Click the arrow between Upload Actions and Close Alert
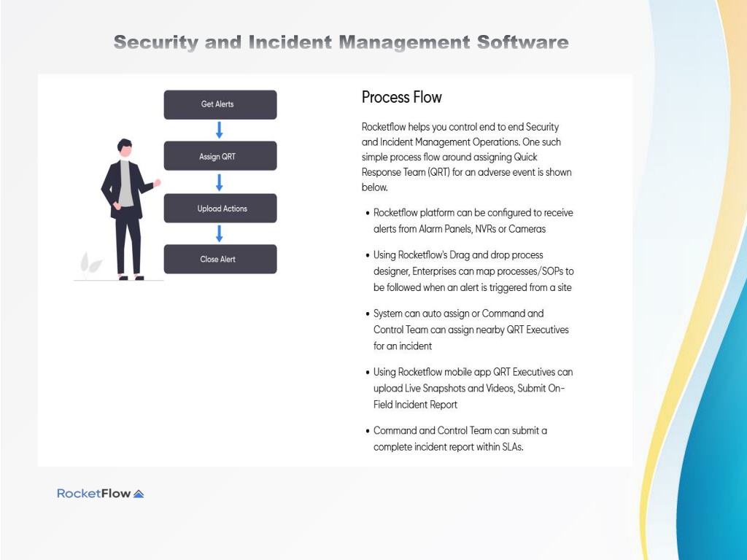747x560 pixels. coord(219,234)
